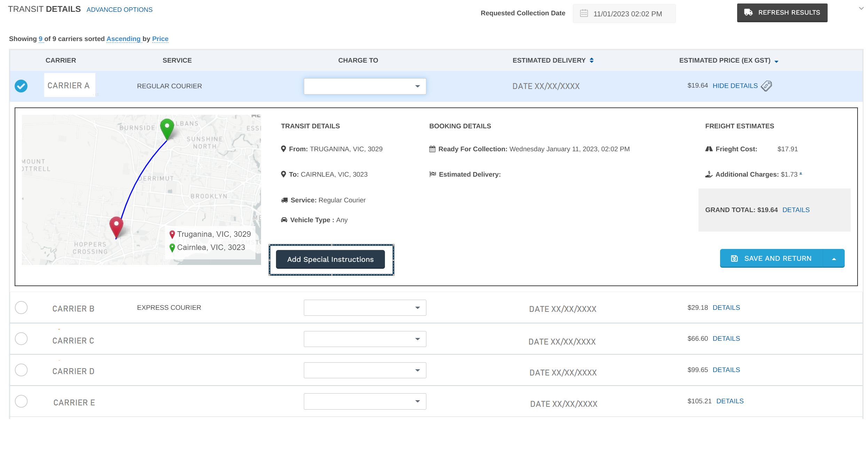Open Charge To dropdown for Carrier A
868x460 pixels.
pos(364,86)
